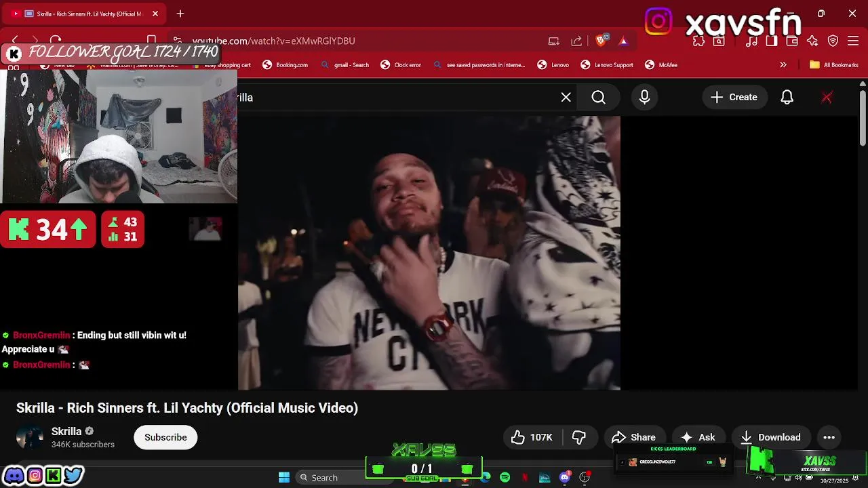868x488 pixels.
Task: Open Clock error bookmark
Action: (401, 65)
